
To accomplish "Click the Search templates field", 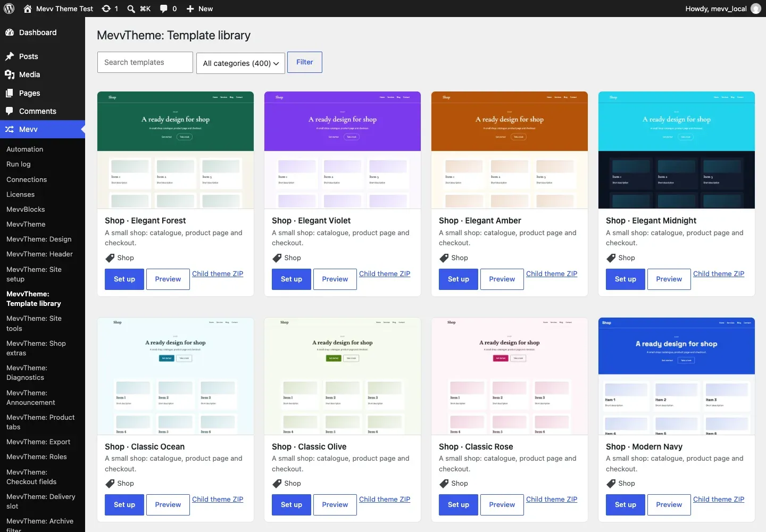I will click(145, 62).
